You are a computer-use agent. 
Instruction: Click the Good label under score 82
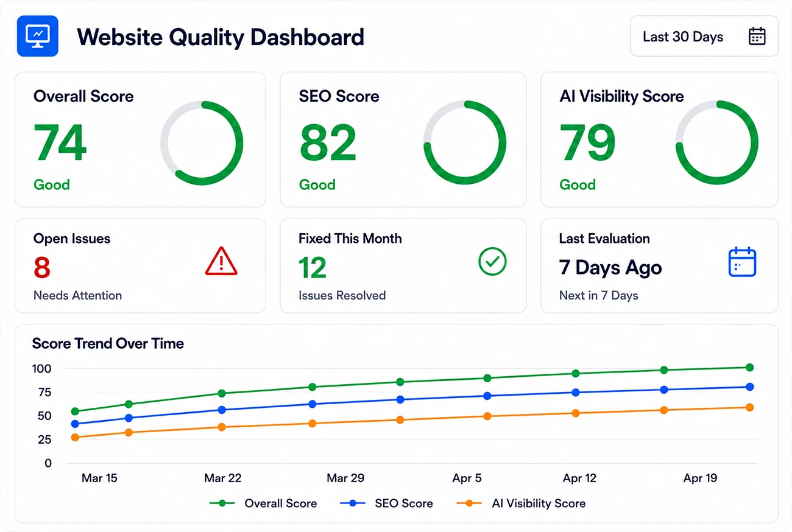click(x=317, y=184)
